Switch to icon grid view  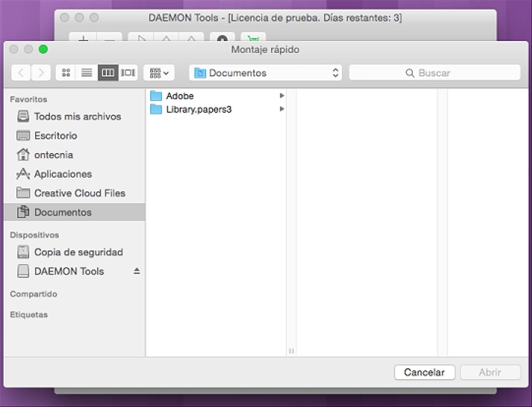point(66,73)
